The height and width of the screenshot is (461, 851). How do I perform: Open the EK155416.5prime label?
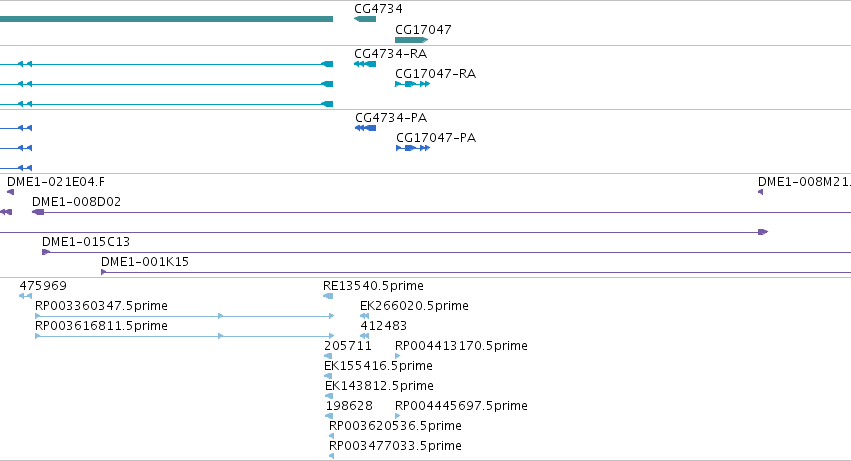click(x=378, y=366)
